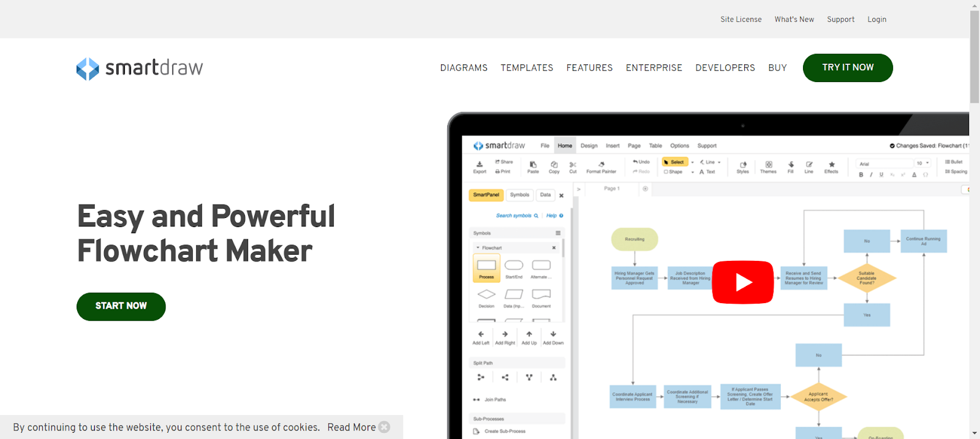This screenshot has width=980, height=439.
Task: Click the add page plus icon beside Page 1
Action: point(645,189)
